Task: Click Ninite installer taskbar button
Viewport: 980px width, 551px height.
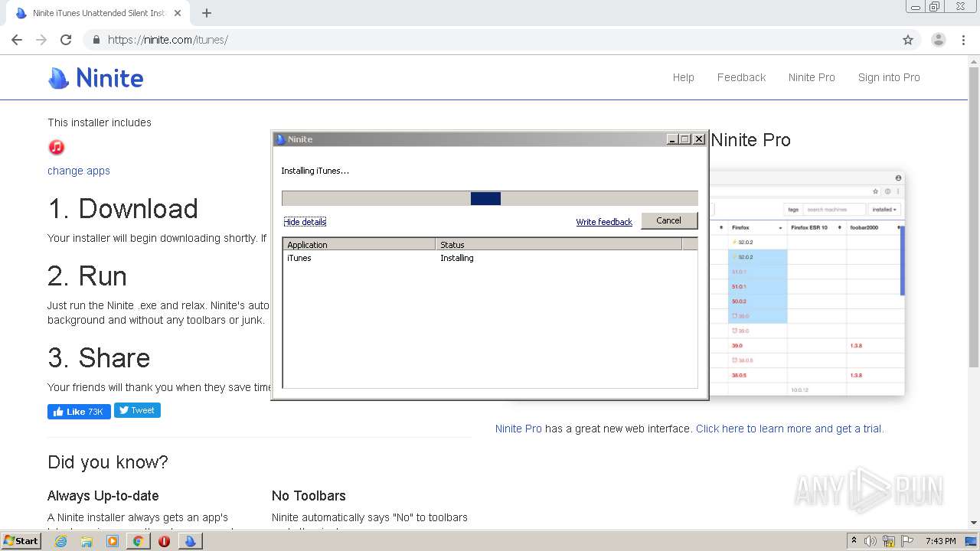Action: (191, 541)
